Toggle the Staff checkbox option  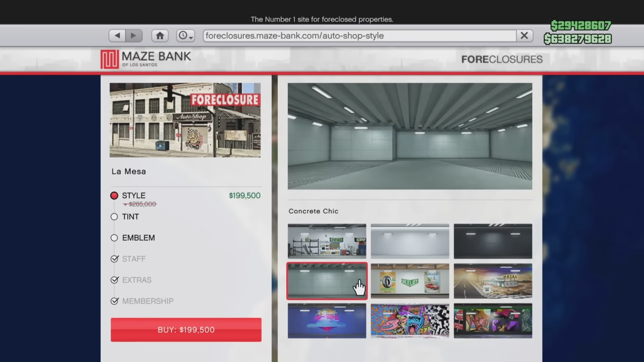[x=114, y=259]
